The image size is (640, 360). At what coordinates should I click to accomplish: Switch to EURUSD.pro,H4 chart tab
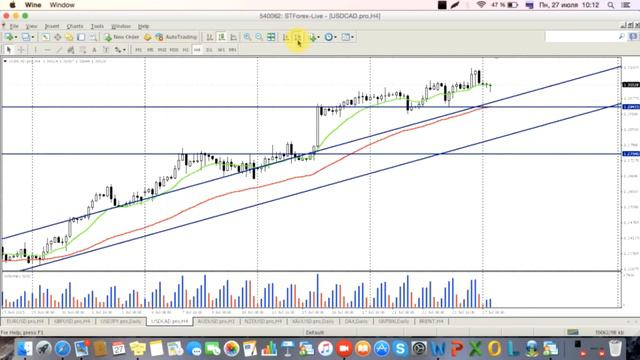(x=25, y=322)
